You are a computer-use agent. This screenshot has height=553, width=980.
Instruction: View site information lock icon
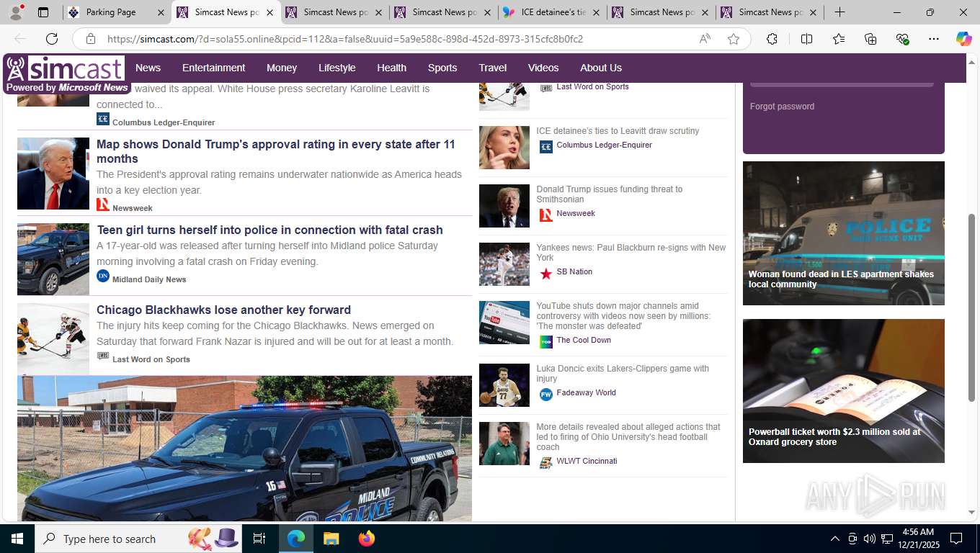90,39
